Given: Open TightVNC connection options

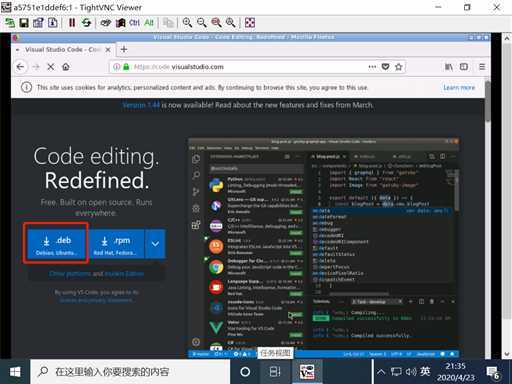Looking at the screenshot, I should (x=38, y=23).
